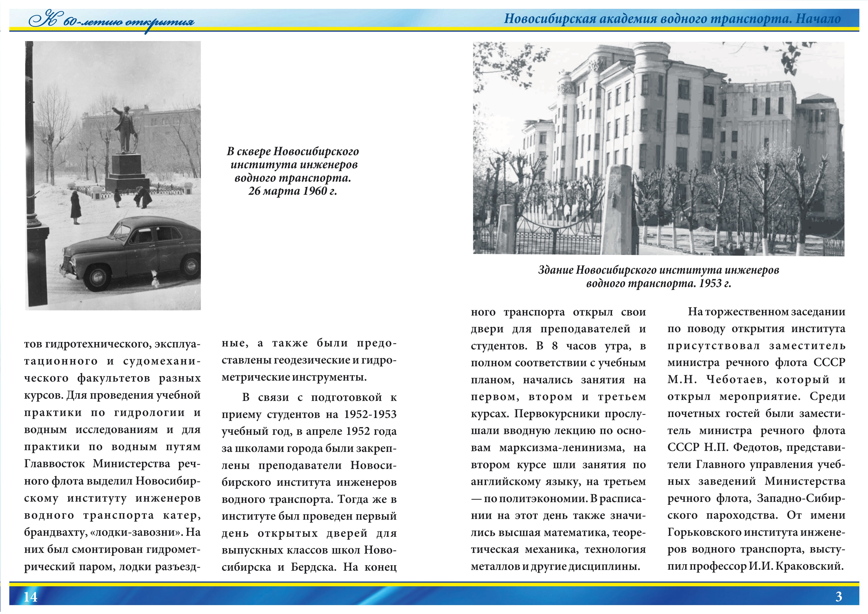Image resolution: width=868 pixels, height=614 pixels.
Task: Click the line 'СССР Н.П. Федотов, представи-'
Action: (756, 447)
